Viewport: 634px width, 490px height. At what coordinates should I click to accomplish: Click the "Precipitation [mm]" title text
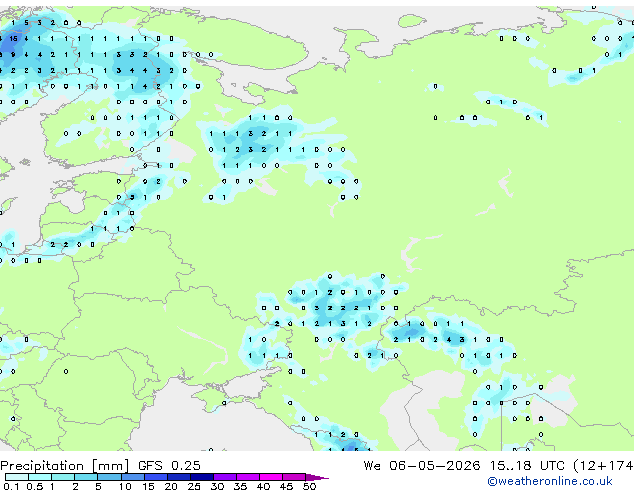[x=65, y=466]
